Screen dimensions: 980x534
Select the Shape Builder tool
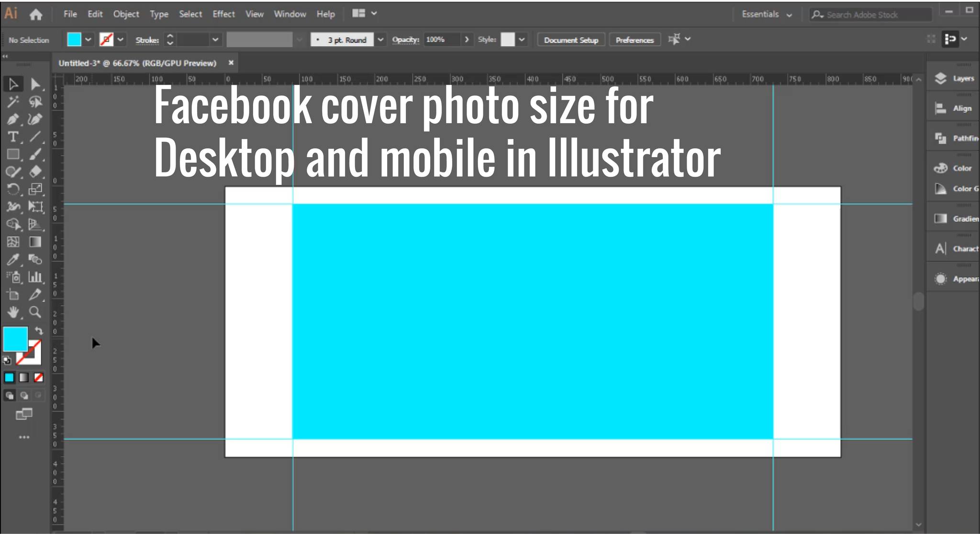point(13,224)
